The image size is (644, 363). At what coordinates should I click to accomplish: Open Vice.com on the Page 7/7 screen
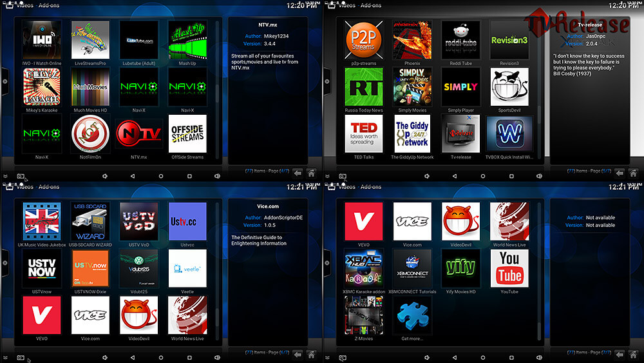pyautogui.click(x=412, y=222)
